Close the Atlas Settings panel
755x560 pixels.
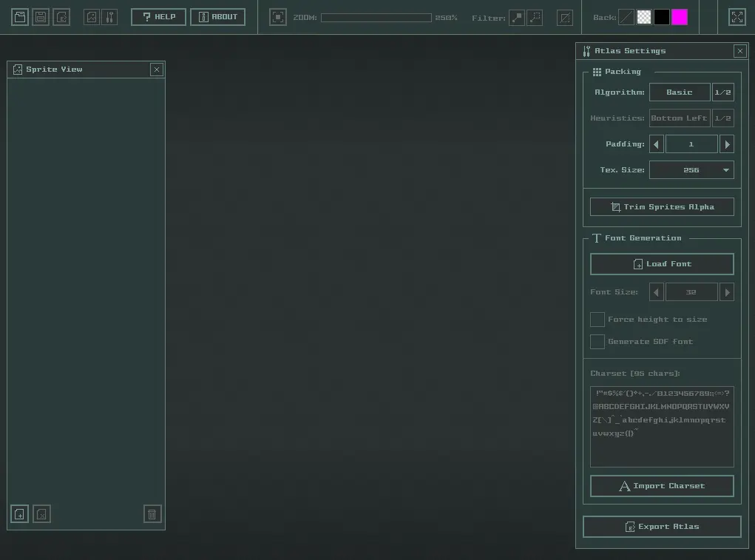click(740, 51)
